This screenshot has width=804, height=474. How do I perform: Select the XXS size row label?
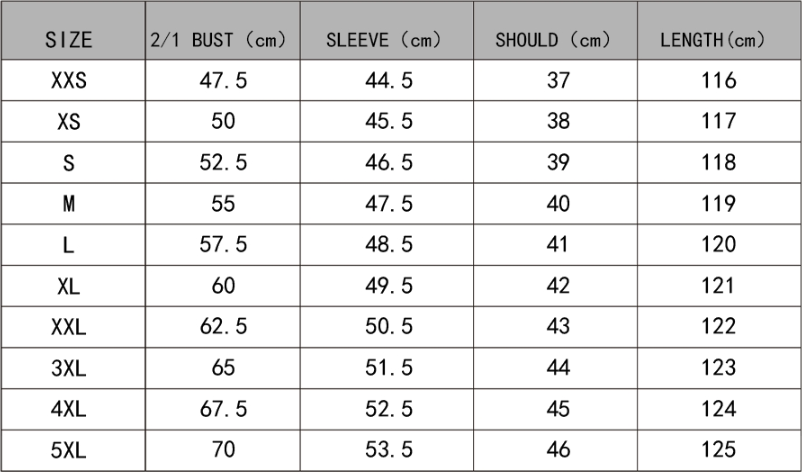pos(69,81)
